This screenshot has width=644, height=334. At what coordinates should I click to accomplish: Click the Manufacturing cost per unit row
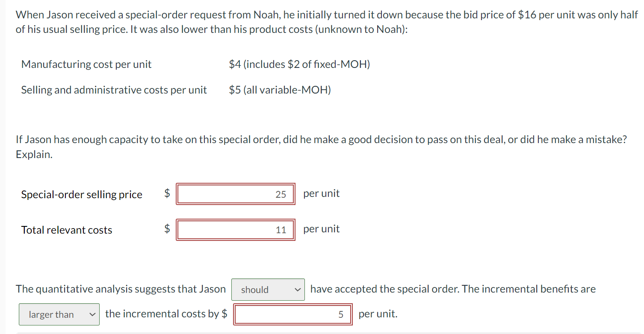click(86, 64)
